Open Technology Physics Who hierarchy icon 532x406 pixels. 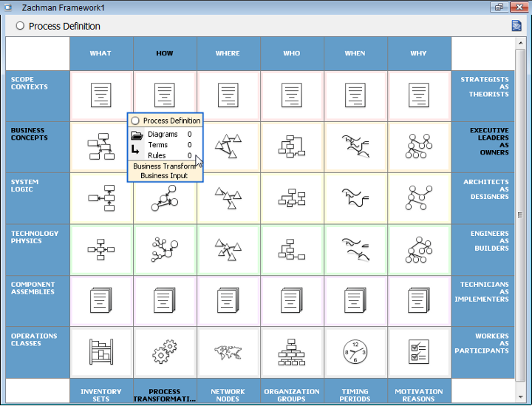point(292,249)
